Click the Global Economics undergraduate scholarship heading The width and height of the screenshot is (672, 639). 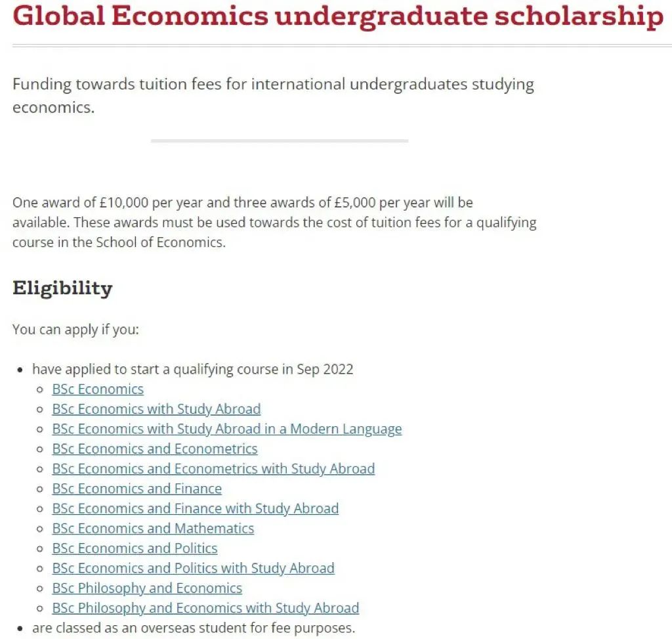coord(338,16)
